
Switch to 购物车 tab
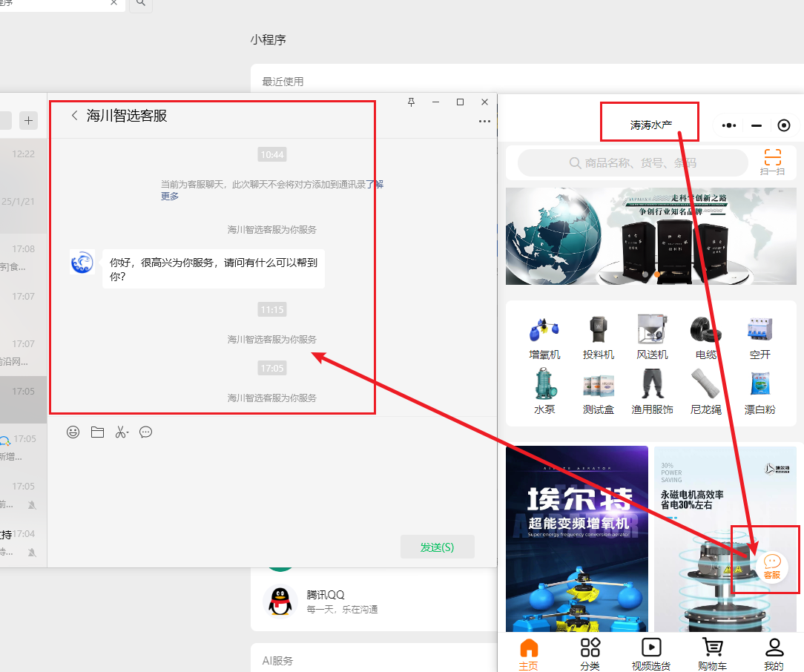coord(712,655)
